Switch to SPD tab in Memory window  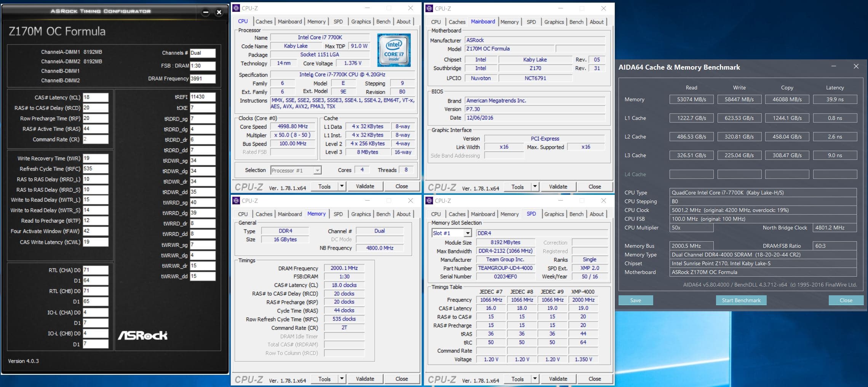tap(338, 214)
